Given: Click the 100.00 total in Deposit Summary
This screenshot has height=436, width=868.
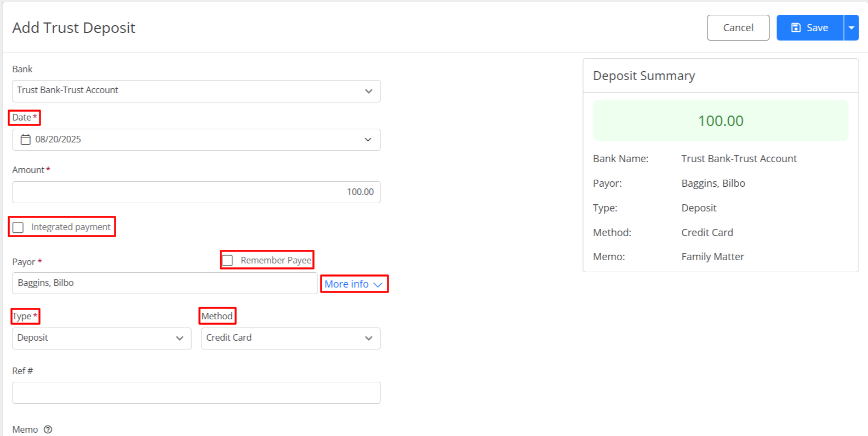Looking at the screenshot, I should coord(721,121).
